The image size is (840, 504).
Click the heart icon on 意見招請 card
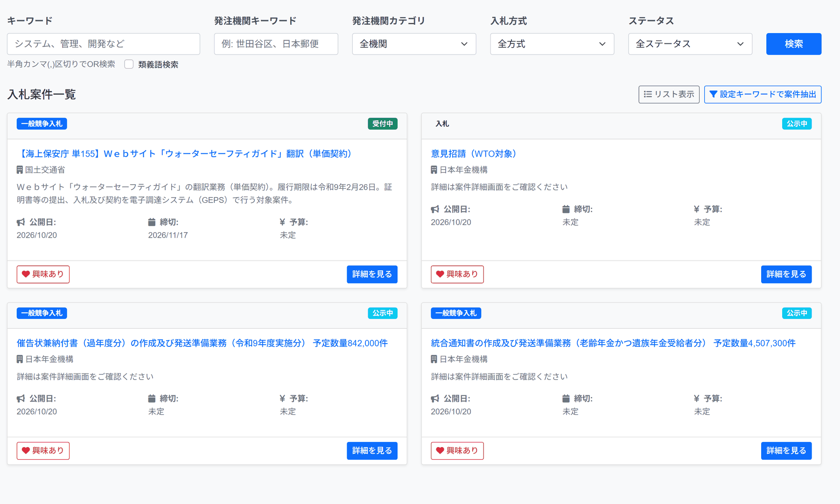pos(440,274)
